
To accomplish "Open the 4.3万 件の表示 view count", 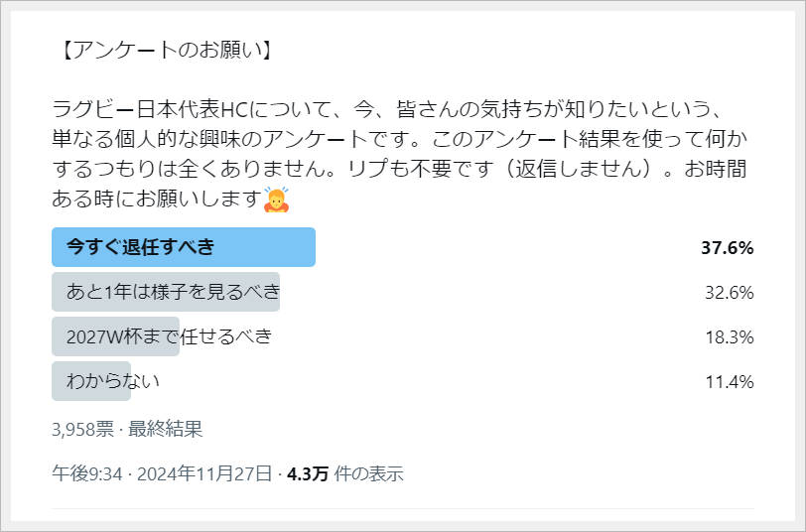I will pos(345,473).
